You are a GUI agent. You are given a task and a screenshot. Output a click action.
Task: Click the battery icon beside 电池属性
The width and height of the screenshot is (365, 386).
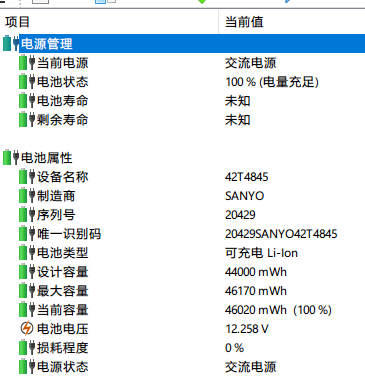pos(11,158)
